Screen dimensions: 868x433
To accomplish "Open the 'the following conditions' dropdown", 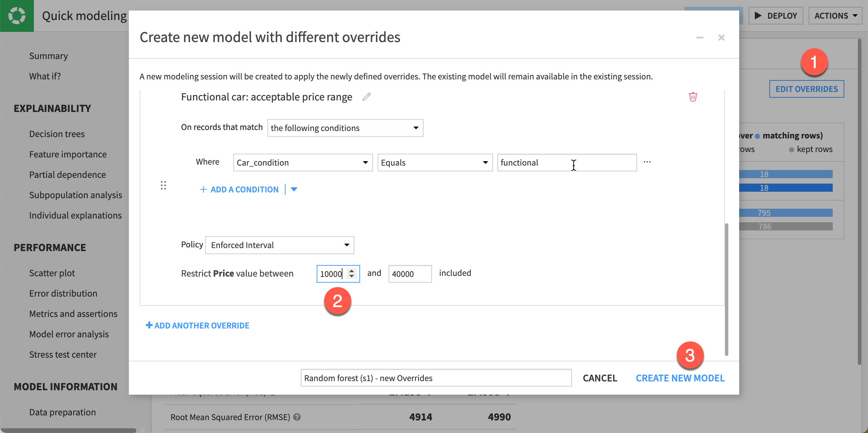I will pyautogui.click(x=345, y=128).
